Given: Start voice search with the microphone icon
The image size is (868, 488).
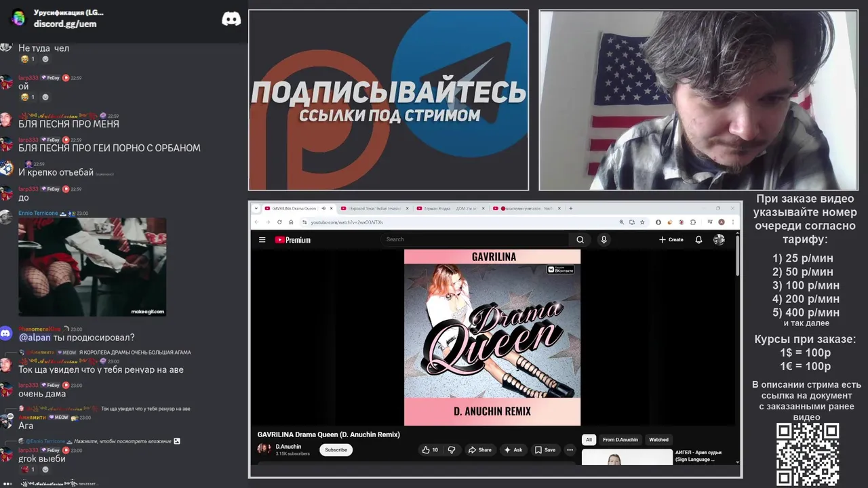Looking at the screenshot, I should pyautogui.click(x=604, y=239).
